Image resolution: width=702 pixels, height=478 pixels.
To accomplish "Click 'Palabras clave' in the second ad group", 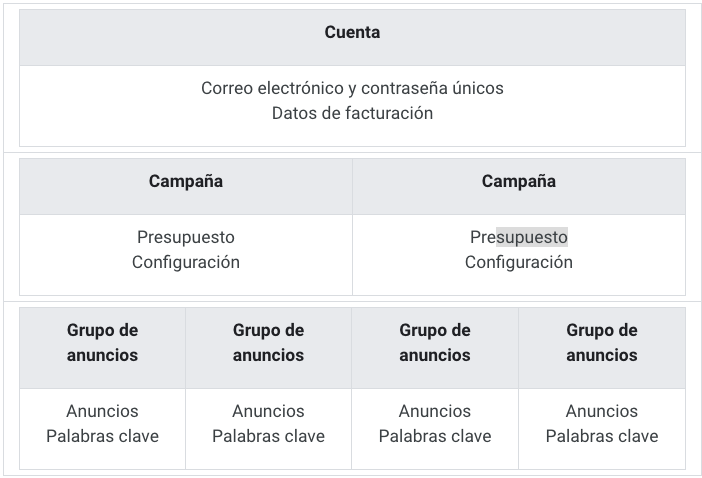I will click(268, 436).
